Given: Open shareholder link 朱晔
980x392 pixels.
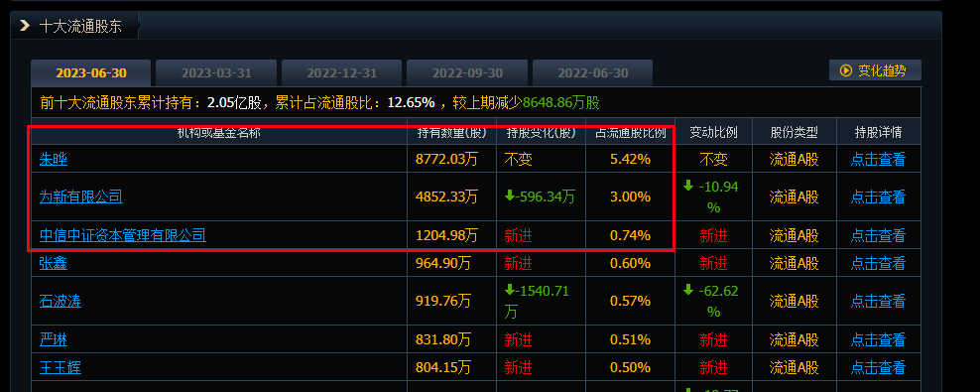Looking at the screenshot, I should coord(54,160).
